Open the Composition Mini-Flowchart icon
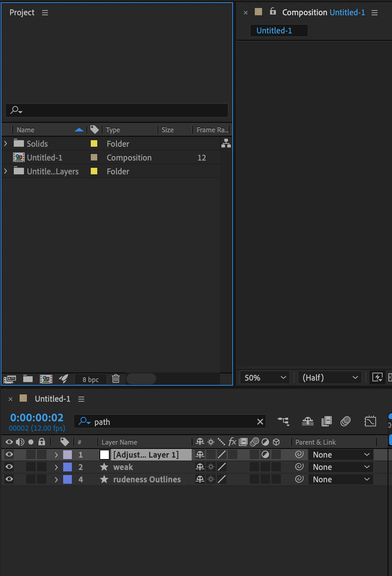Screen dimensions: 392x576 (283, 421)
